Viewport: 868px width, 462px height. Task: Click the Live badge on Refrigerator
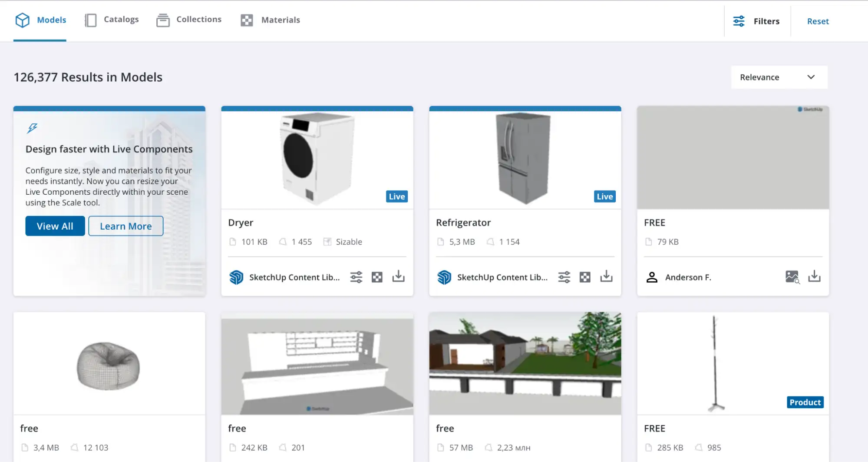[604, 196]
